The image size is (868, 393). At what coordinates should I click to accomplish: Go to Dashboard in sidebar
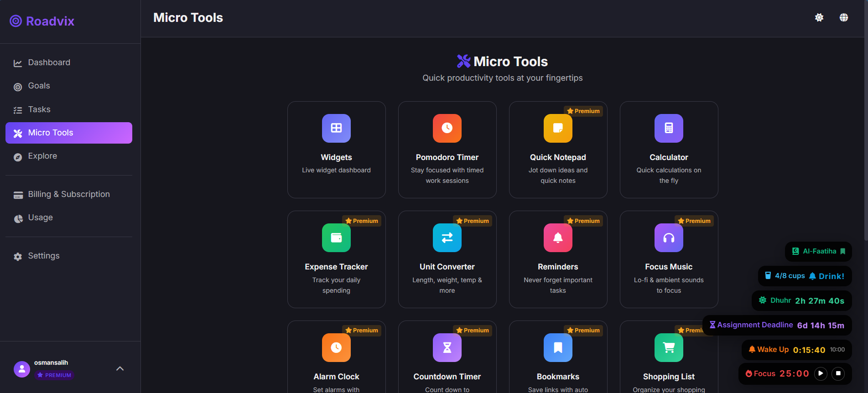pyautogui.click(x=69, y=62)
